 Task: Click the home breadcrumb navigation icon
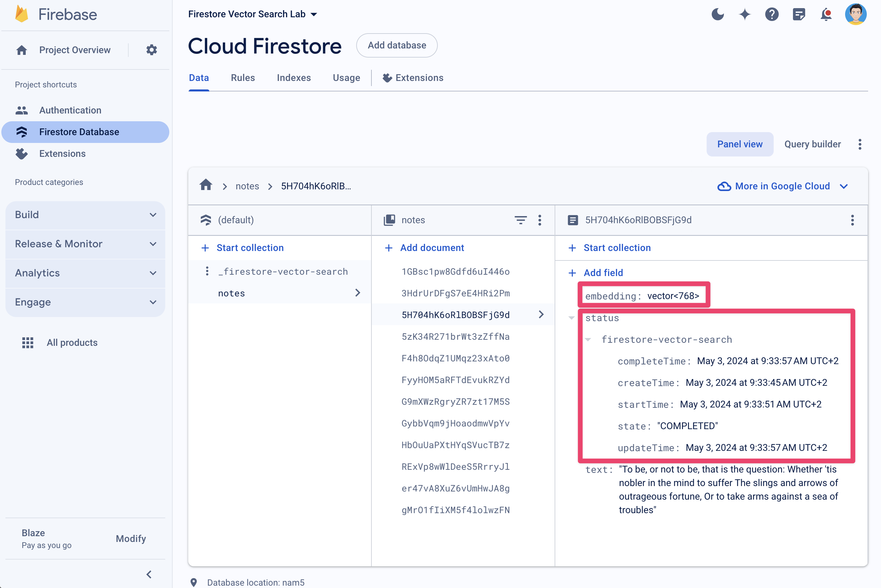click(206, 186)
